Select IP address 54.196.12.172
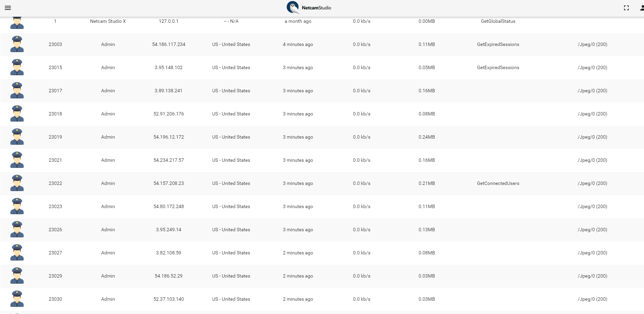The height and width of the screenshot is (314, 644). pyautogui.click(x=169, y=137)
